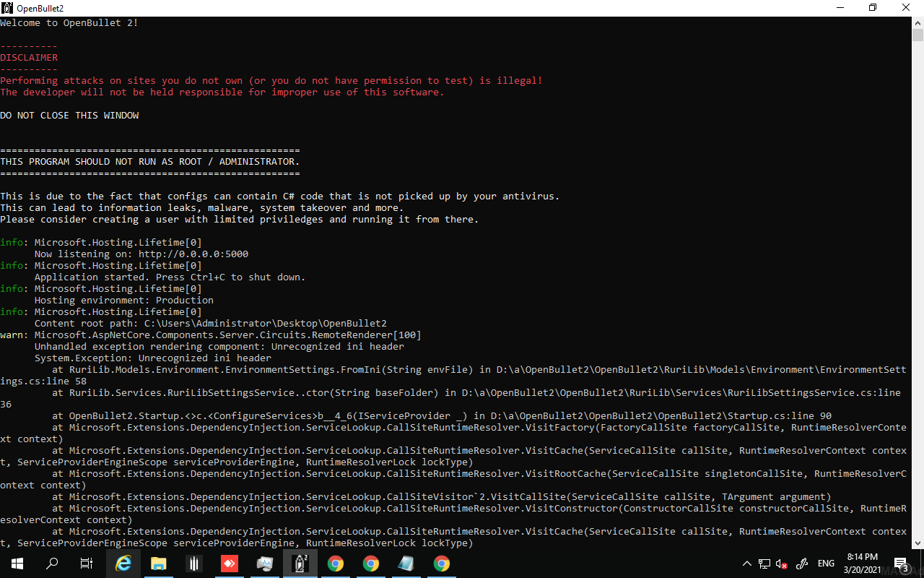Screen dimensions: 924x578
Task: Open the Chrome window right of Notepad
Action: click(x=442, y=564)
